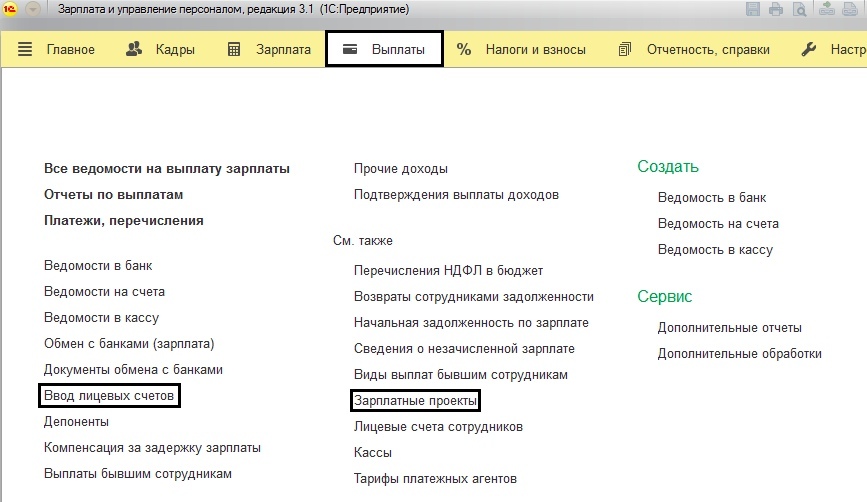The height and width of the screenshot is (502, 867).
Task: Go to Отчетность, справки section
Action: point(695,49)
